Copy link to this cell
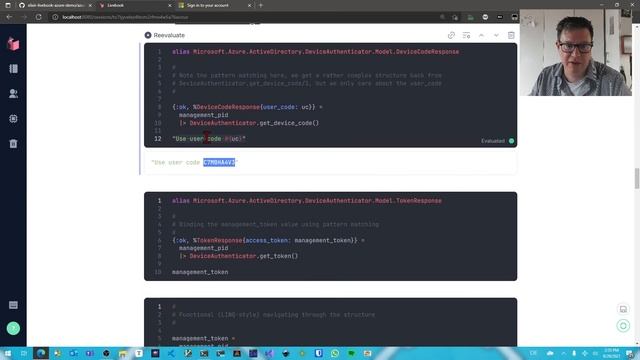Screen dimensions: 640x360 pos(451,36)
